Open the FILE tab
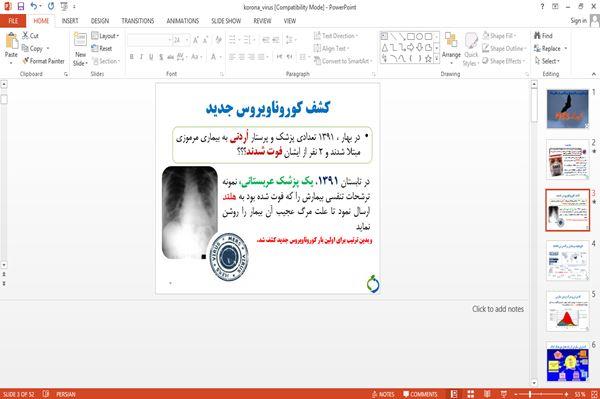 pos(13,21)
